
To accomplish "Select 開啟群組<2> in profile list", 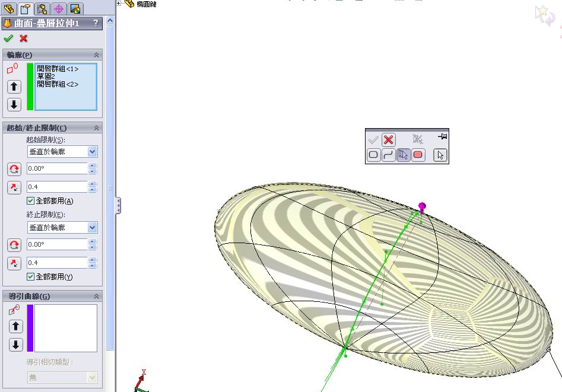I will (58, 84).
